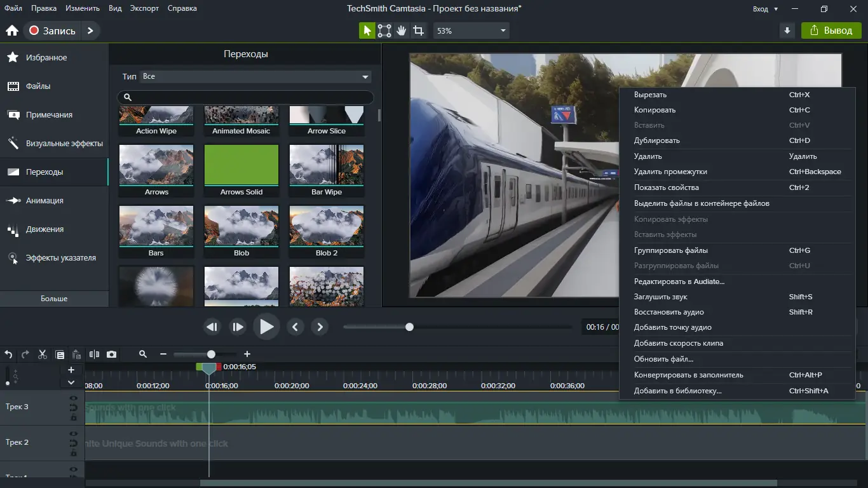Open the Visual Effects panel

pyautogui.click(x=55, y=143)
